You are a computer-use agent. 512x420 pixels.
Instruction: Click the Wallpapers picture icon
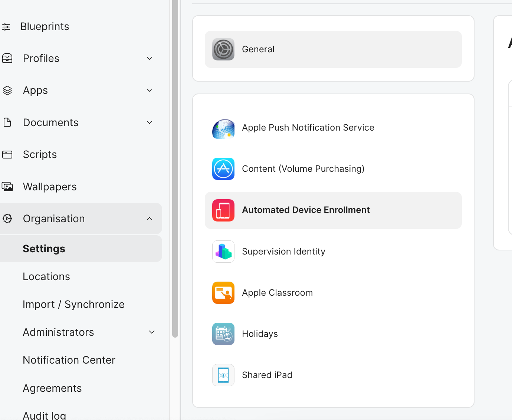7,187
